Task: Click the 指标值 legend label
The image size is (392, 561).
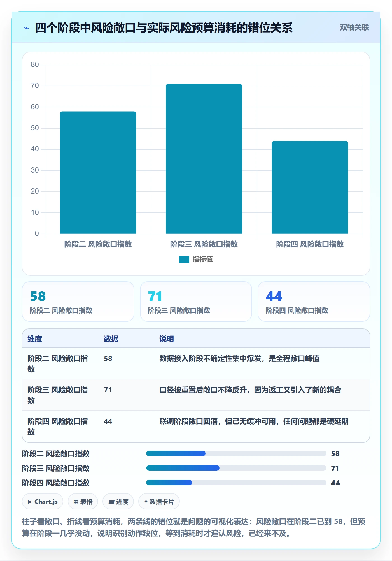Action: pos(203,259)
